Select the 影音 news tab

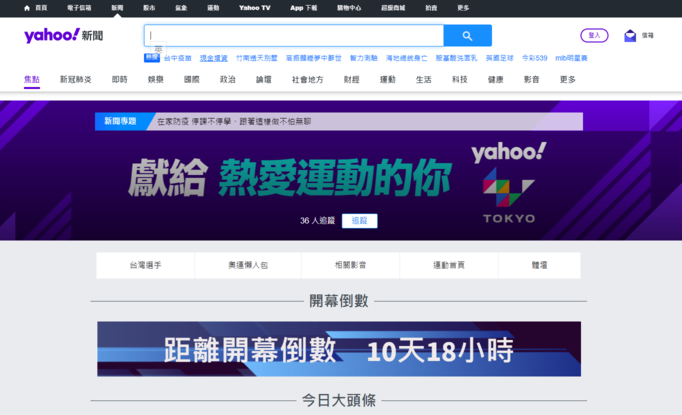pos(532,80)
